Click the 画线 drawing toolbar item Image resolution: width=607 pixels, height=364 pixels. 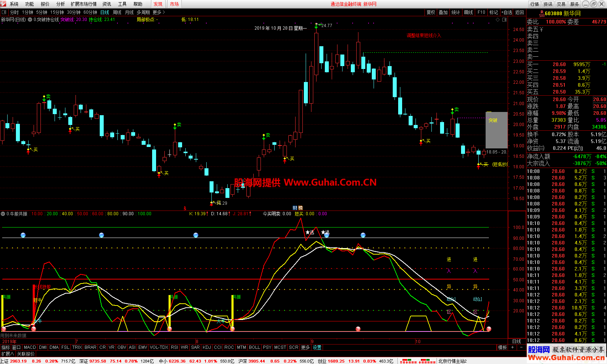(469, 12)
